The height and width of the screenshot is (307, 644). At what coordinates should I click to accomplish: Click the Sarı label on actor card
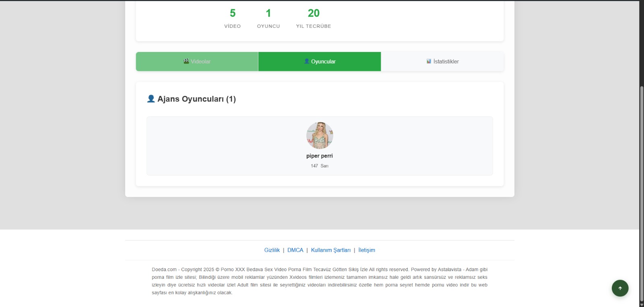pyautogui.click(x=324, y=166)
